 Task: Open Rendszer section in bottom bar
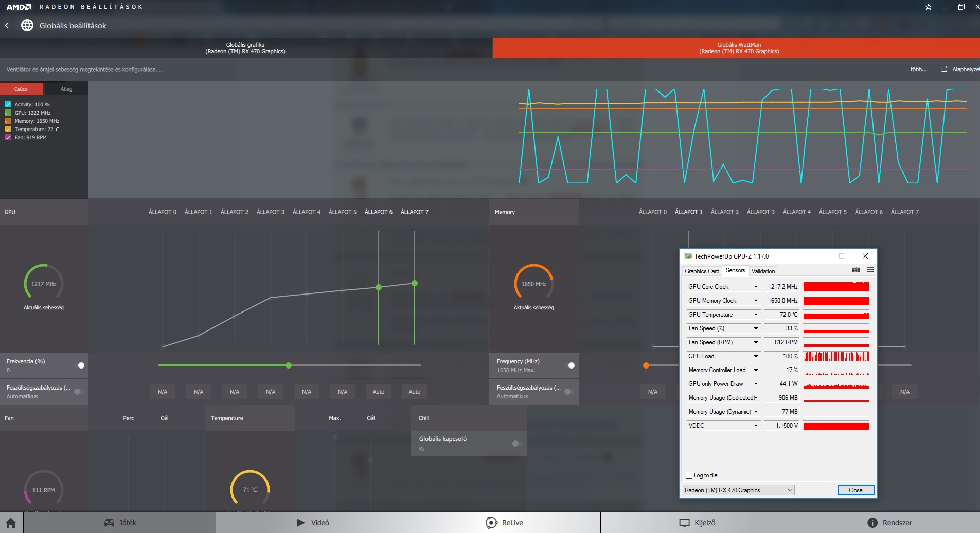[x=886, y=523]
